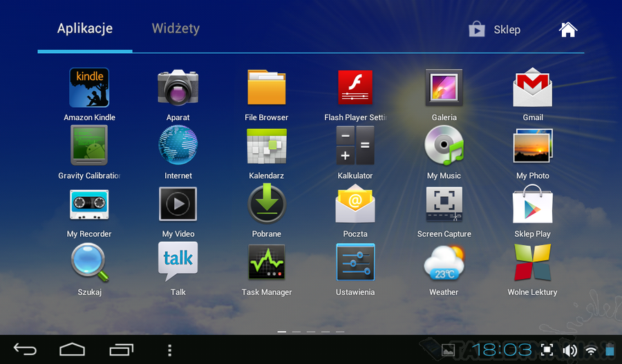
Task: Launch the Aparat camera app
Action: pos(178,88)
